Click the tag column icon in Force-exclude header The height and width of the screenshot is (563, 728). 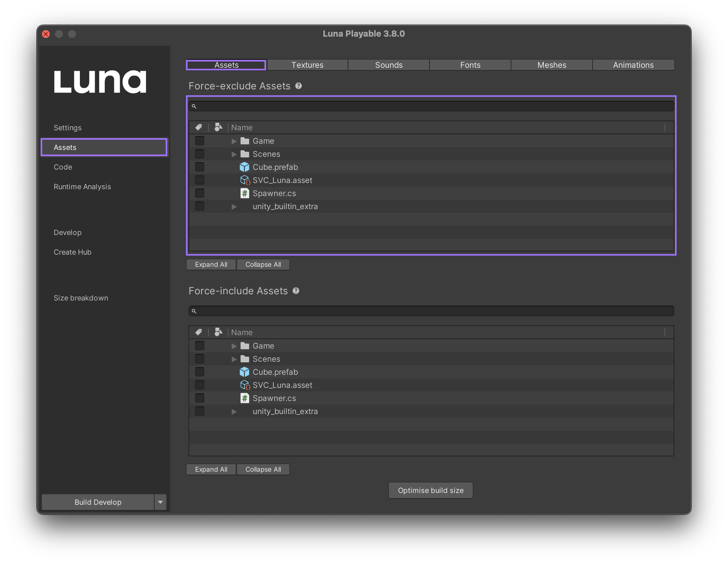[x=199, y=127]
